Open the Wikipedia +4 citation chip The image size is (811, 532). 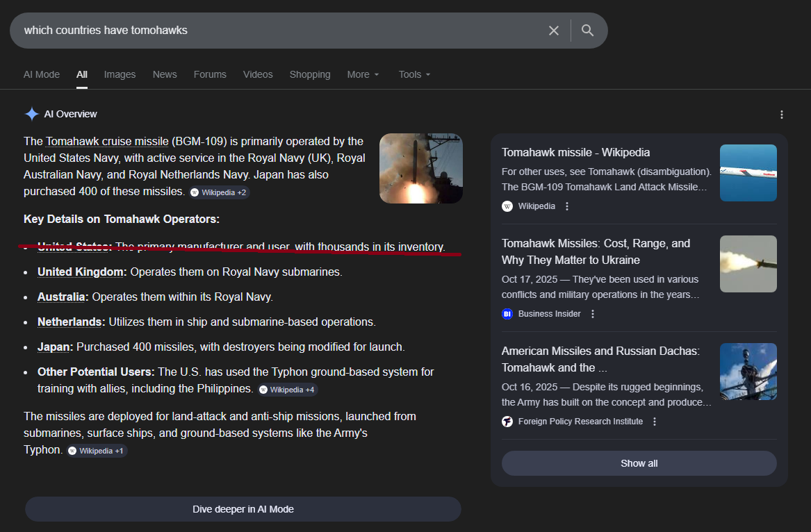(x=288, y=390)
